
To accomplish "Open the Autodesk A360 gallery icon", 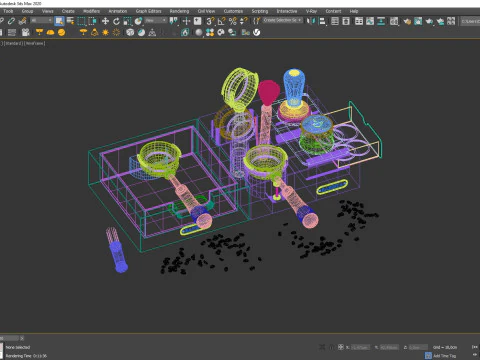I will click(451, 21).
